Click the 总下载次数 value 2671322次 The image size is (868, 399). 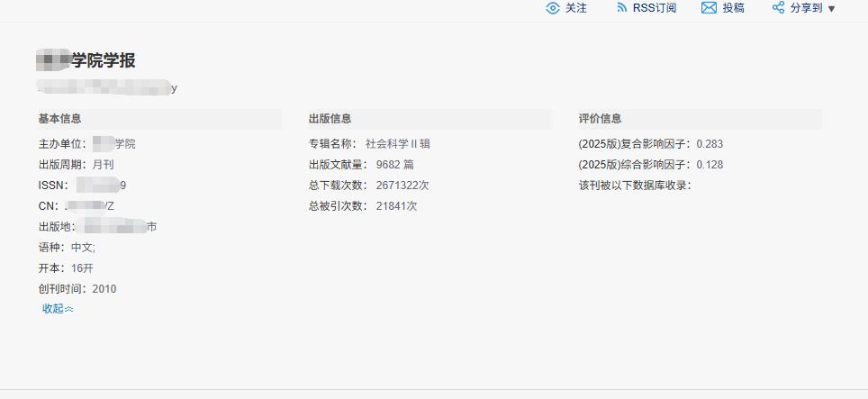coord(402,186)
